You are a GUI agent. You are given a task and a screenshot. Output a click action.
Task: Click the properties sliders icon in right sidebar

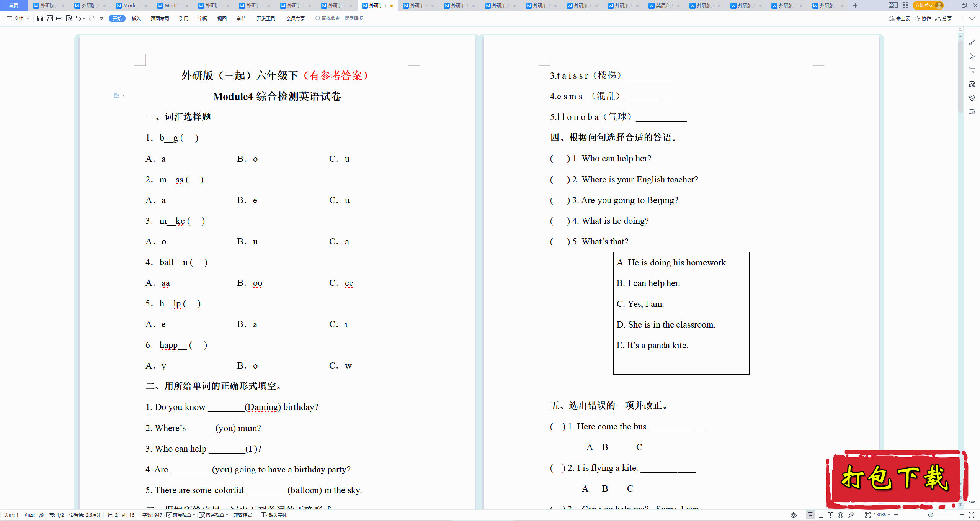coord(972,70)
